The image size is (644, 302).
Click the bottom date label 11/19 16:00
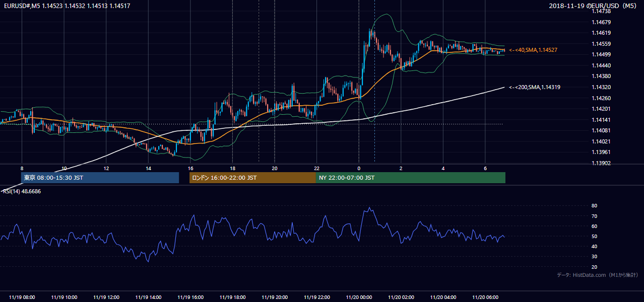click(190, 297)
